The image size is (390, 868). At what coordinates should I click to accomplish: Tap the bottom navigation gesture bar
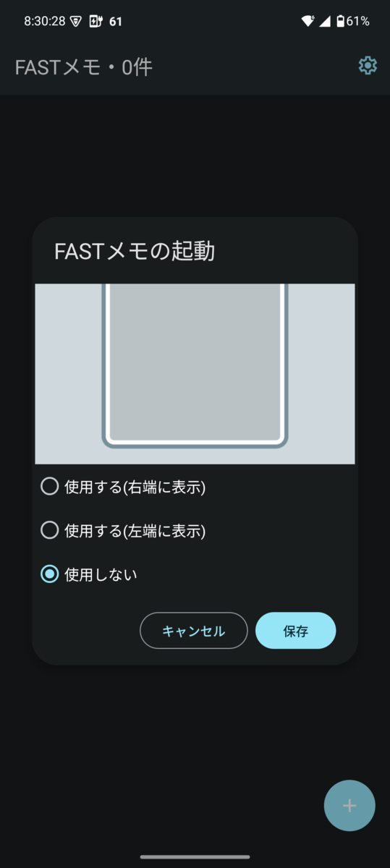[195, 856]
